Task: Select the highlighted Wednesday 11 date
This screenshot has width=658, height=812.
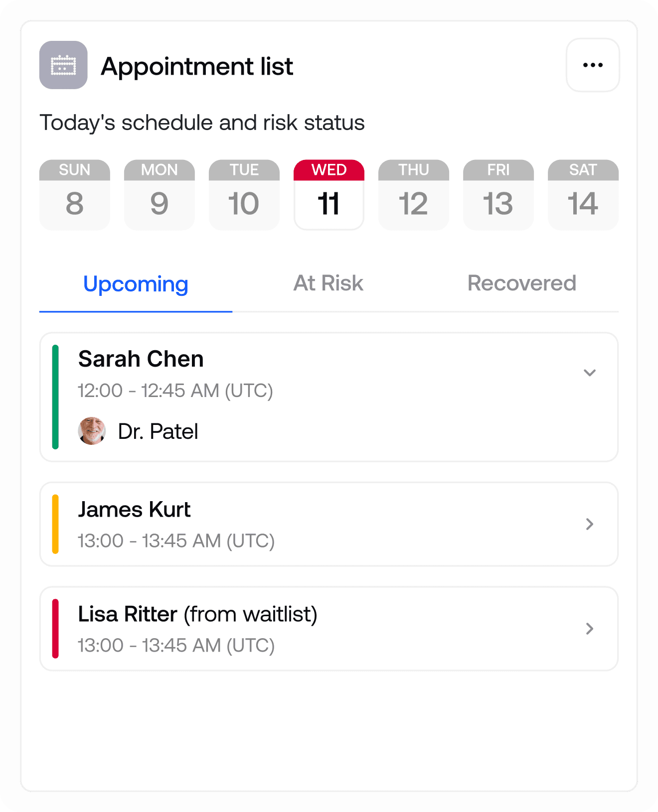Action: tap(329, 195)
